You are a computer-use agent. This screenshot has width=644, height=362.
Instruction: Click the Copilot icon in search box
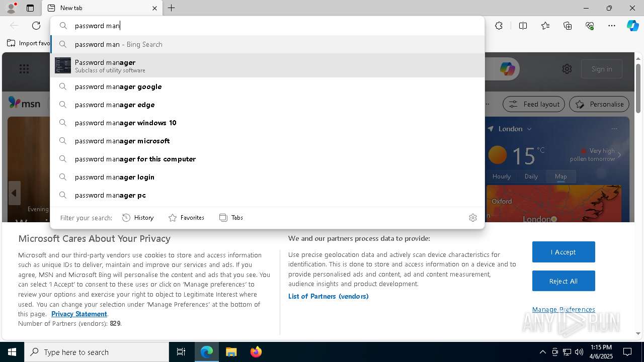pos(507,69)
